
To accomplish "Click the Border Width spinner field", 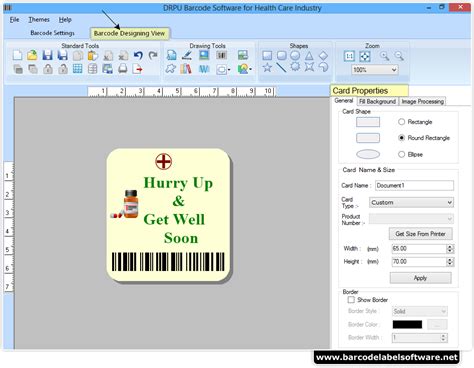I will (x=419, y=338).
